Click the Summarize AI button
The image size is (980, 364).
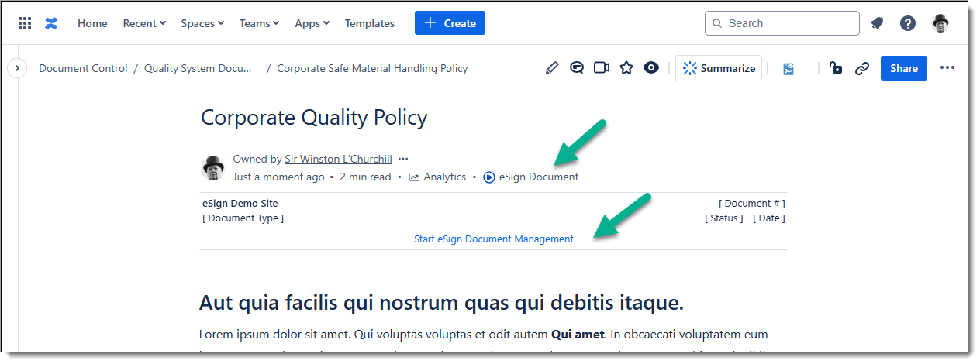tap(719, 68)
